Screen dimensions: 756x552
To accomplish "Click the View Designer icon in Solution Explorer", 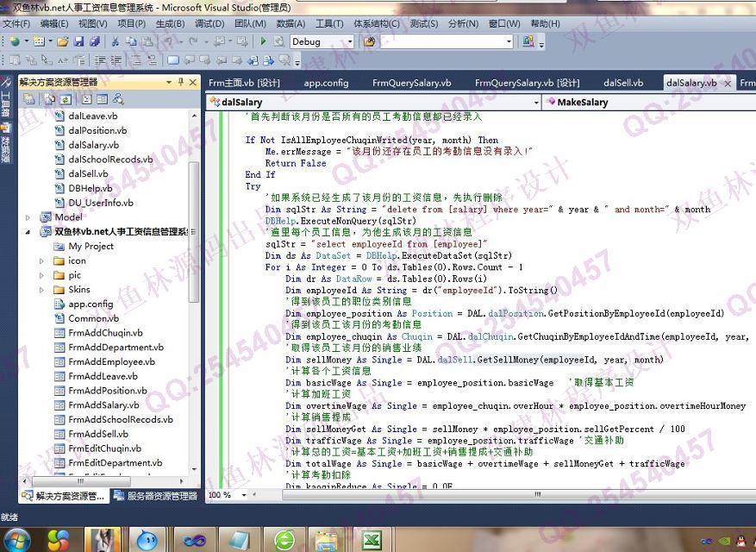I will click(x=103, y=99).
